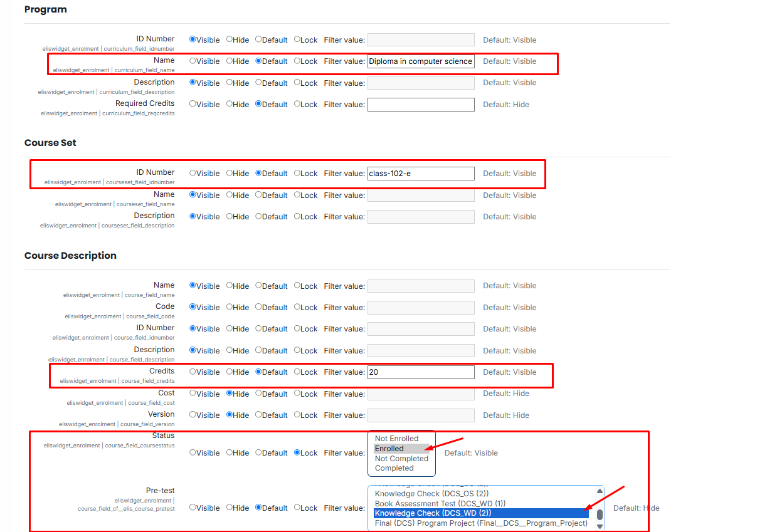This screenshot has width=772, height=532.
Task: Select "Not Enrolled" in the Status list
Action: pyautogui.click(x=401, y=439)
